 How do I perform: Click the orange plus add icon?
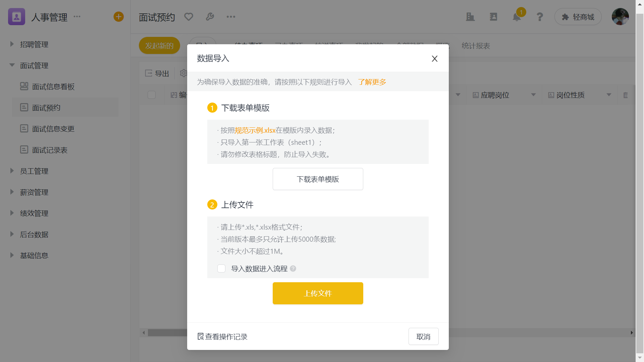(118, 17)
